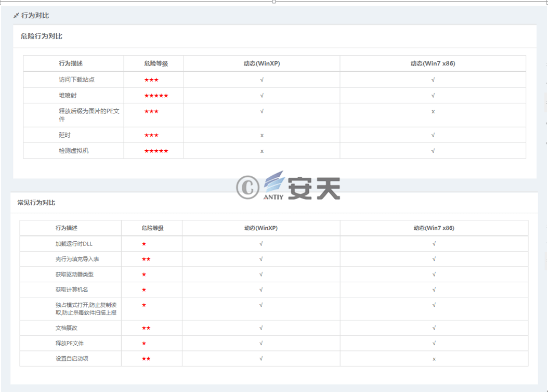Click 动态(WinXP) header in 常见行为对比 table

[x=260, y=228]
